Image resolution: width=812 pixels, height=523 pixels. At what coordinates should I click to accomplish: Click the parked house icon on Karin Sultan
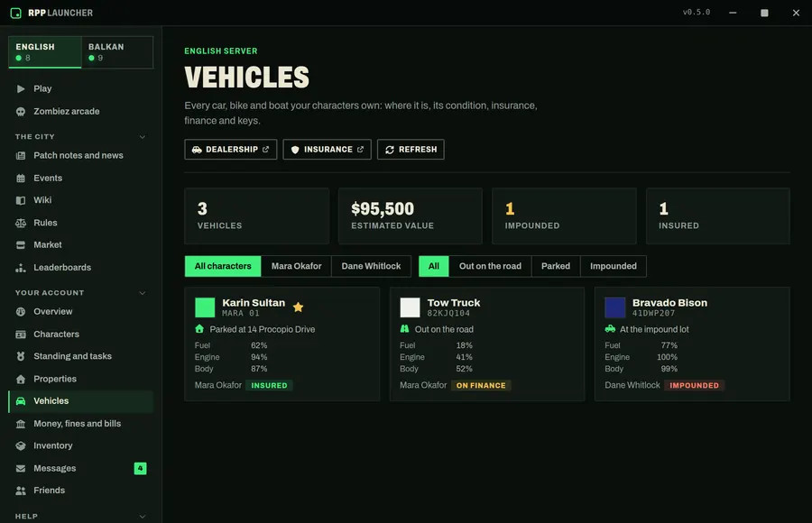coord(199,329)
